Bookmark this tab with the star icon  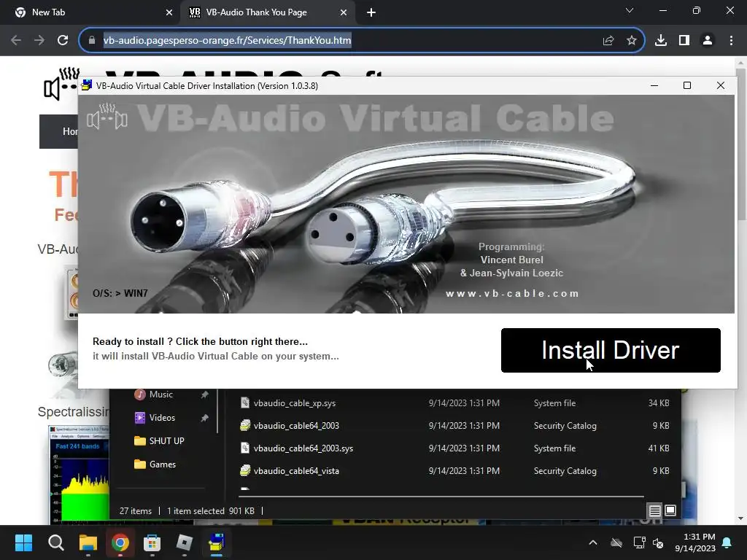[631, 41]
